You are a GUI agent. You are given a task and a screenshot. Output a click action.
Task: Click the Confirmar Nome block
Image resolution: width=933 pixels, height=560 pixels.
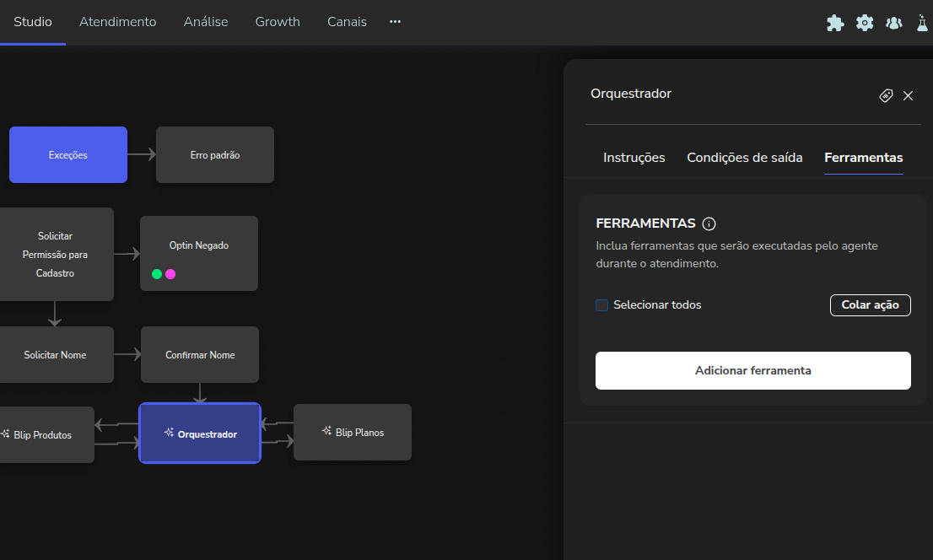coord(200,355)
